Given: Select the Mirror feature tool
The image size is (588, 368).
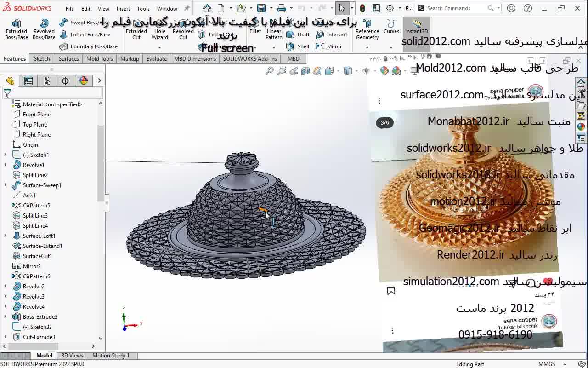Looking at the screenshot, I should click(329, 46).
